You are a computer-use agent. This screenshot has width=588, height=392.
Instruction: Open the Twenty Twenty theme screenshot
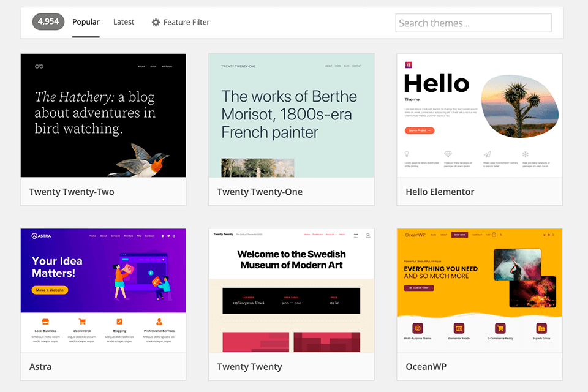coord(292,290)
